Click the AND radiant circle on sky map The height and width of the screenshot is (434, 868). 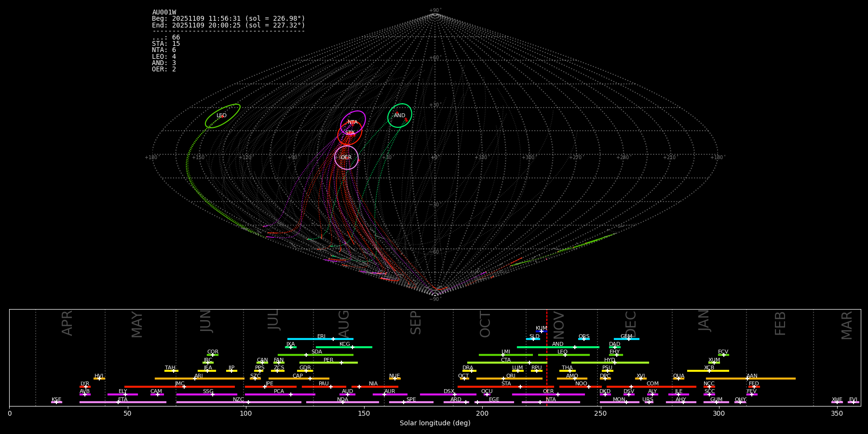coord(400,116)
